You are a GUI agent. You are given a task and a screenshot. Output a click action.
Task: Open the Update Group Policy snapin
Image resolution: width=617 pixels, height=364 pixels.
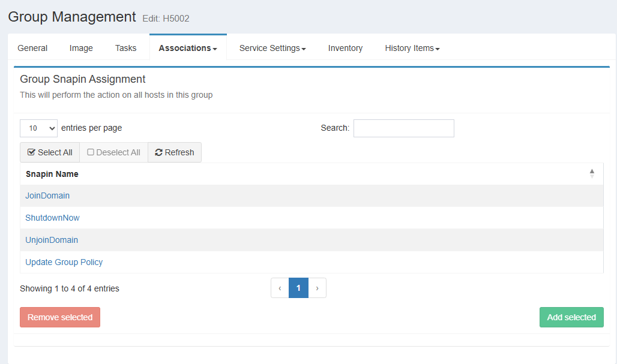tap(64, 262)
